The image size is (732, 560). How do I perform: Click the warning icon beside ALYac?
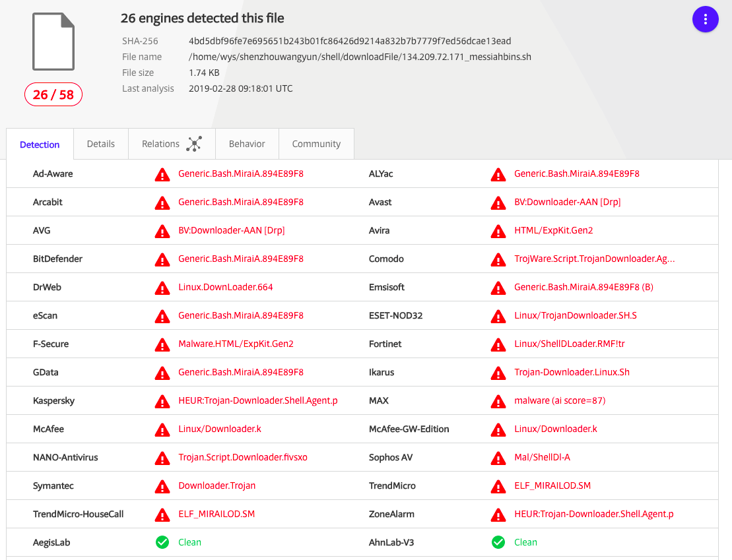pyautogui.click(x=498, y=175)
